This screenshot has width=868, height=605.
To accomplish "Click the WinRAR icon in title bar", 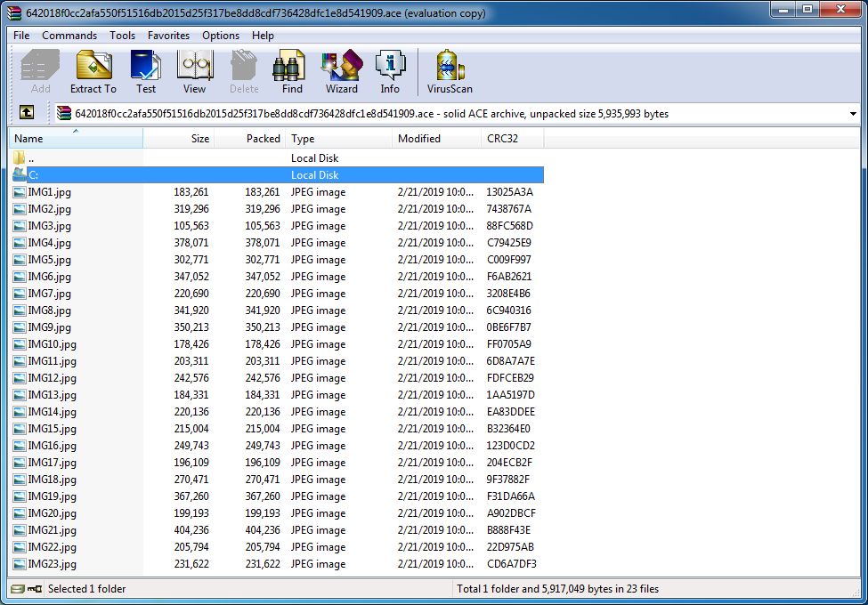I will 14,12.
